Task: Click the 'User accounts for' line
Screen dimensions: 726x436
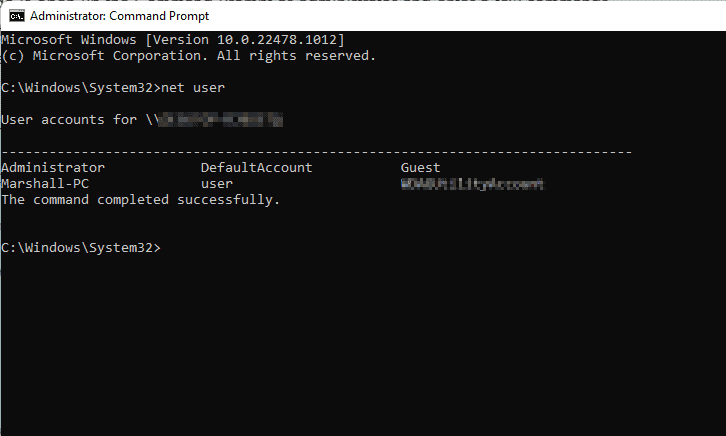Action: coord(142,120)
